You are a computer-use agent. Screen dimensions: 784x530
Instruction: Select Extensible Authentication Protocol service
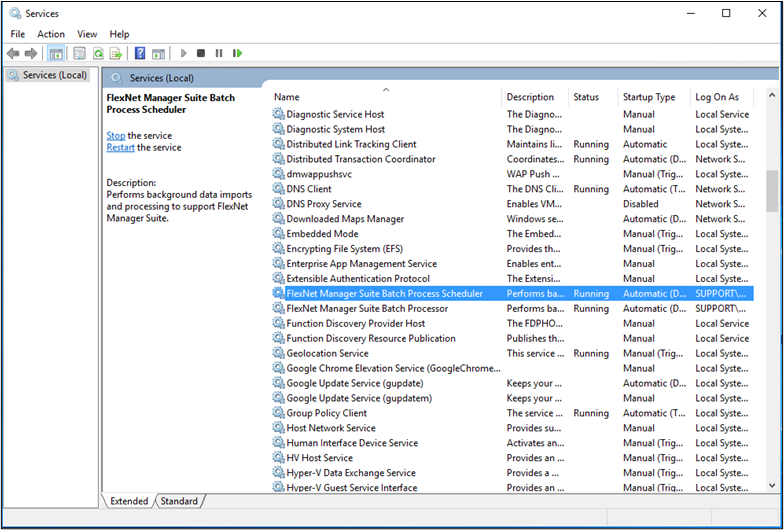(x=512, y=278)
